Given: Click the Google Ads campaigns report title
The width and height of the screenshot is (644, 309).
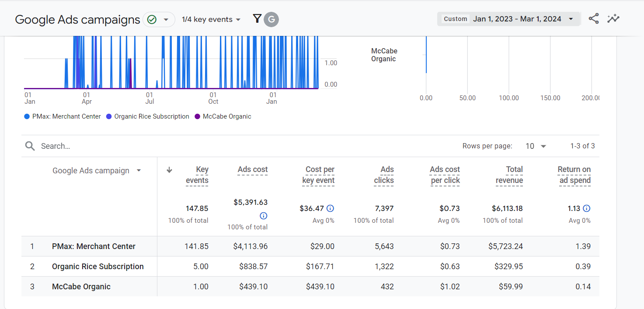Looking at the screenshot, I should (77, 19).
